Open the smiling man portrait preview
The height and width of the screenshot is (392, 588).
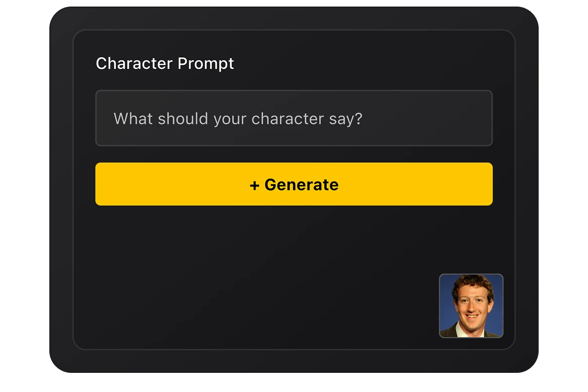(471, 306)
